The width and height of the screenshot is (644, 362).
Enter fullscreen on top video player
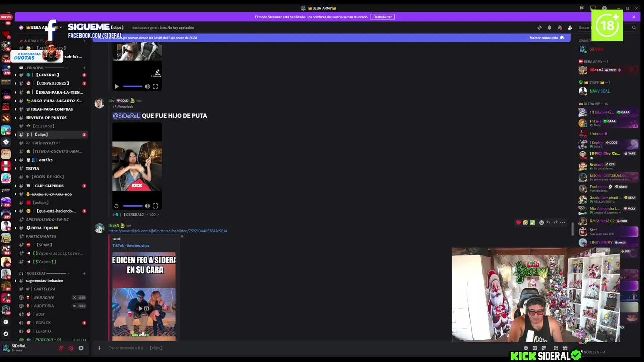click(x=155, y=86)
